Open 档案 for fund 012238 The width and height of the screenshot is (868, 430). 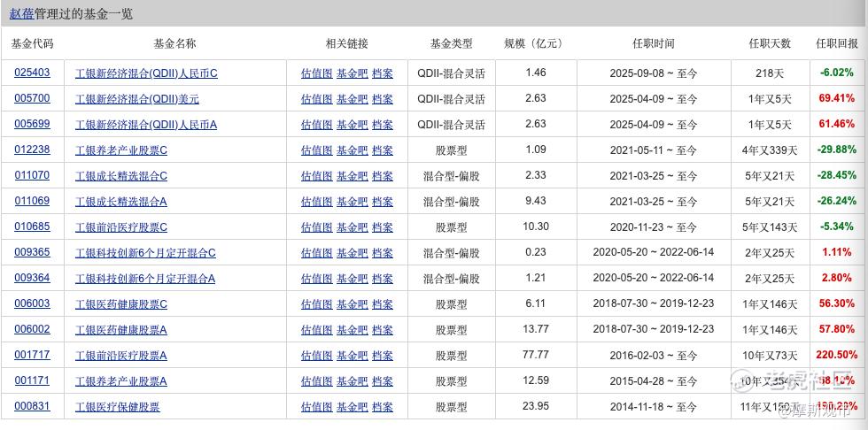pos(383,150)
